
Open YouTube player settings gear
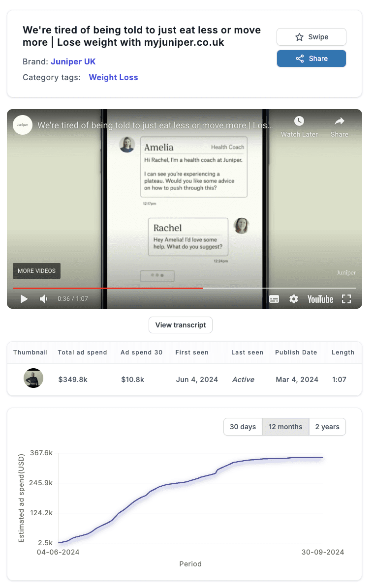click(294, 299)
